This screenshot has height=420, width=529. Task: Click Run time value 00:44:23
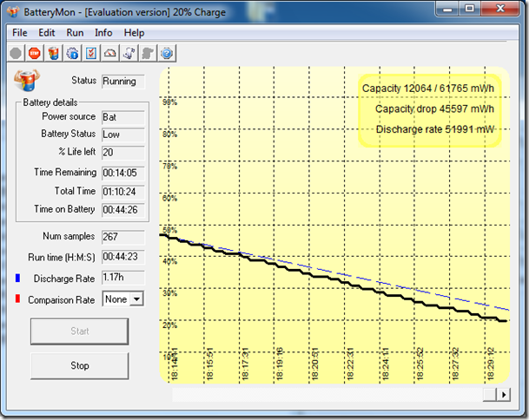tap(123, 257)
